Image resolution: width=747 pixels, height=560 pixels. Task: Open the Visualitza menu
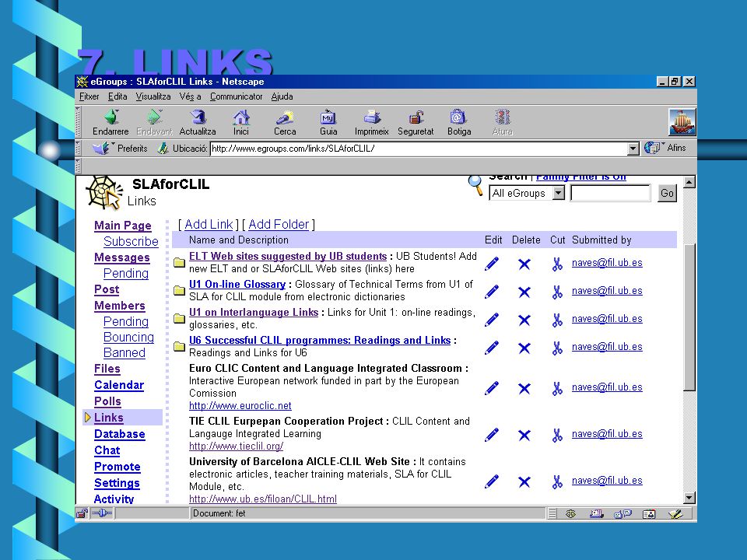tap(153, 96)
